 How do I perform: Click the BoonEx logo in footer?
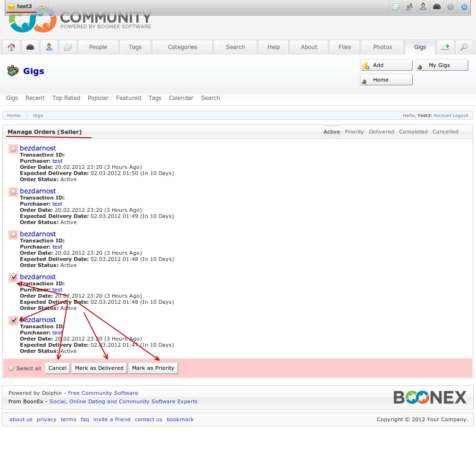[x=430, y=397]
